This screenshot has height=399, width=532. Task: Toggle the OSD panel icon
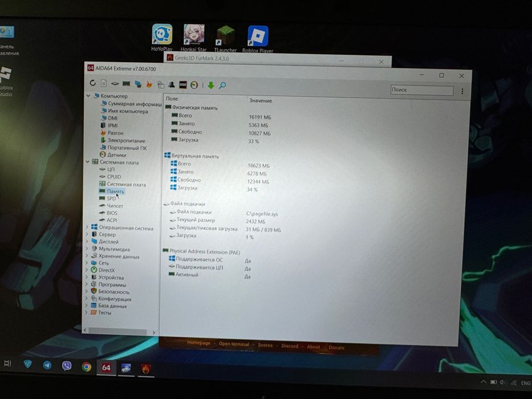(x=183, y=85)
